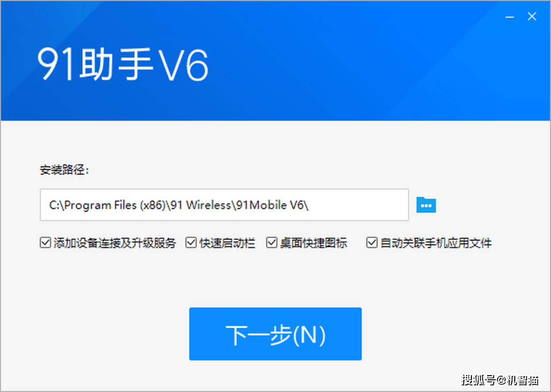
Task: Focus the install path input field
Action: 224,205
